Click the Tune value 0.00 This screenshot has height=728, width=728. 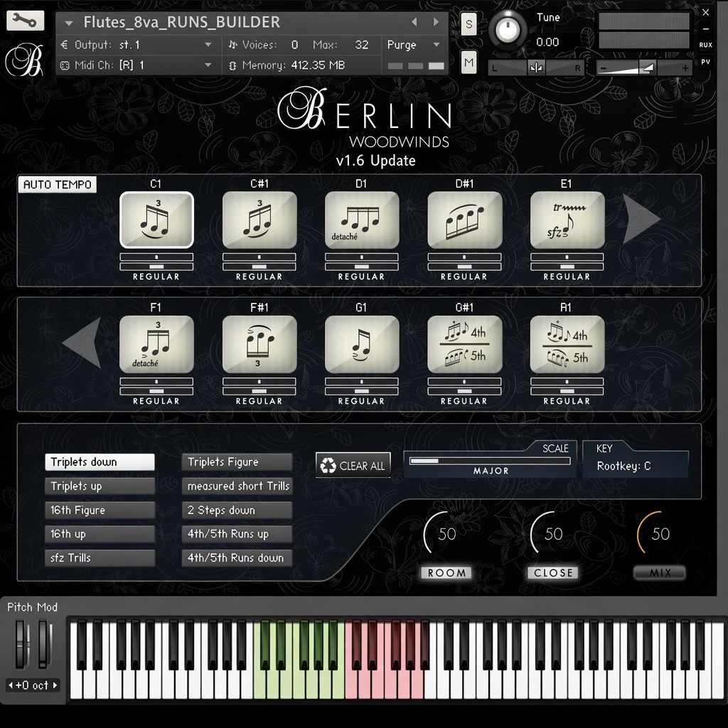pos(547,42)
